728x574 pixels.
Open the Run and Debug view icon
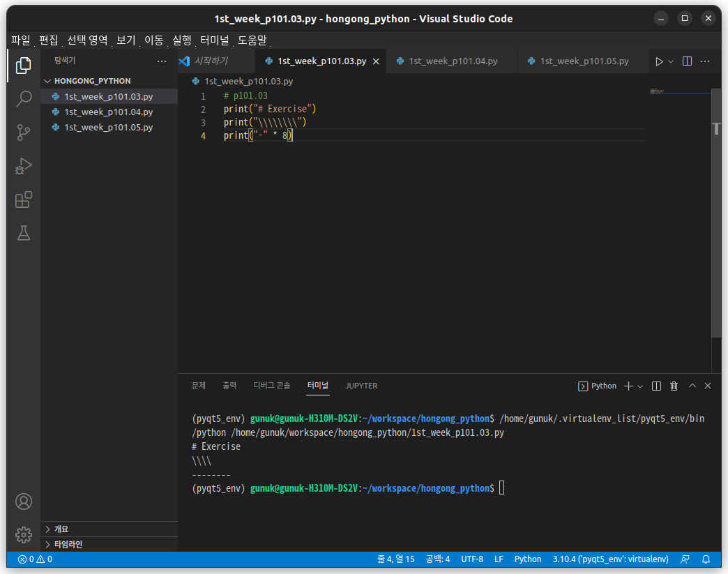point(23,166)
